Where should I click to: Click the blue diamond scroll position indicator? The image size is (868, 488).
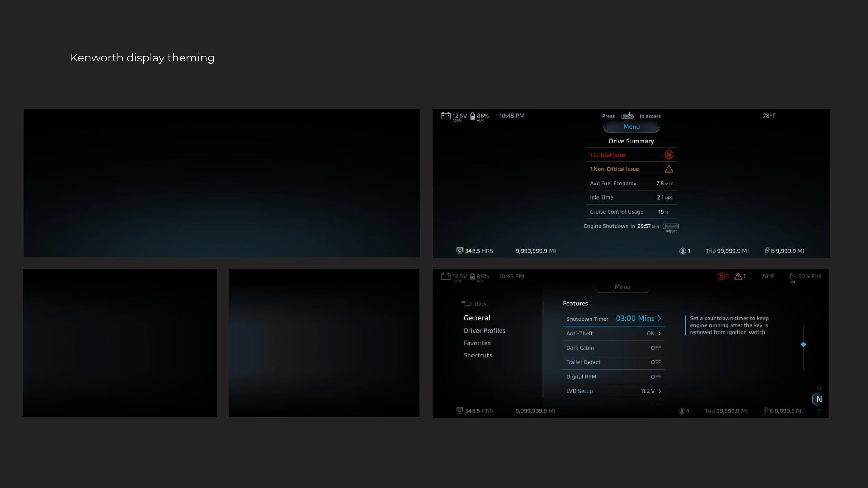(x=803, y=344)
